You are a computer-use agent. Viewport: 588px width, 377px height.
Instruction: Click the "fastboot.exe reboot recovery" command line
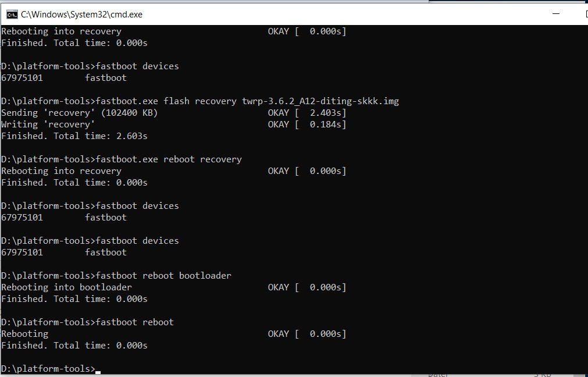click(169, 159)
